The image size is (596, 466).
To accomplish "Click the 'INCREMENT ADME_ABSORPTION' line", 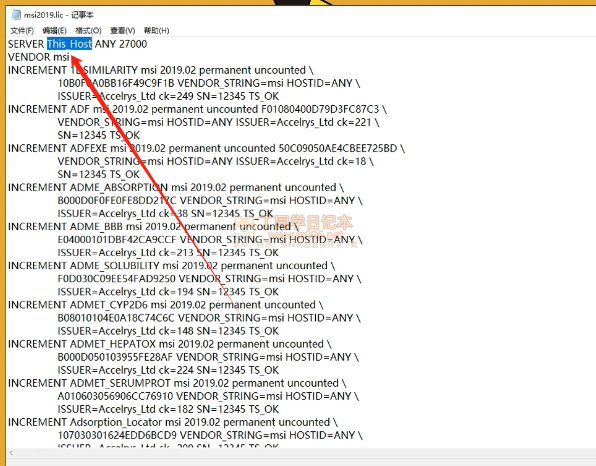I will [x=176, y=187].
